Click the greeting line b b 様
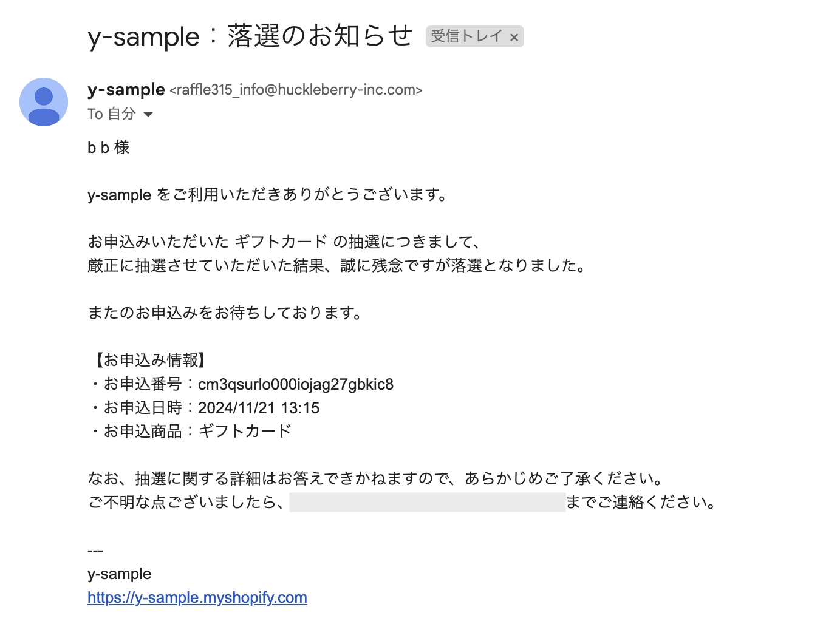Screen dimensions: 840x641 pyautogui.click(x=109, y=148)
